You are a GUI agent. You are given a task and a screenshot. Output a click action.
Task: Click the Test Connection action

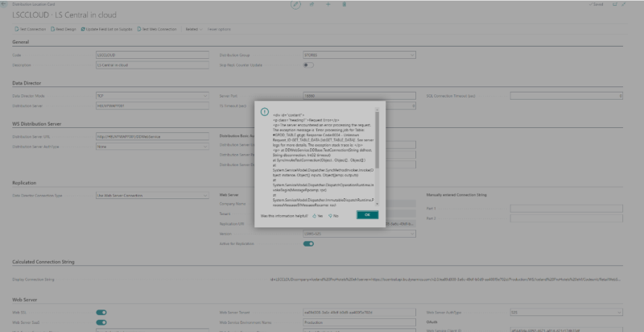31,29
